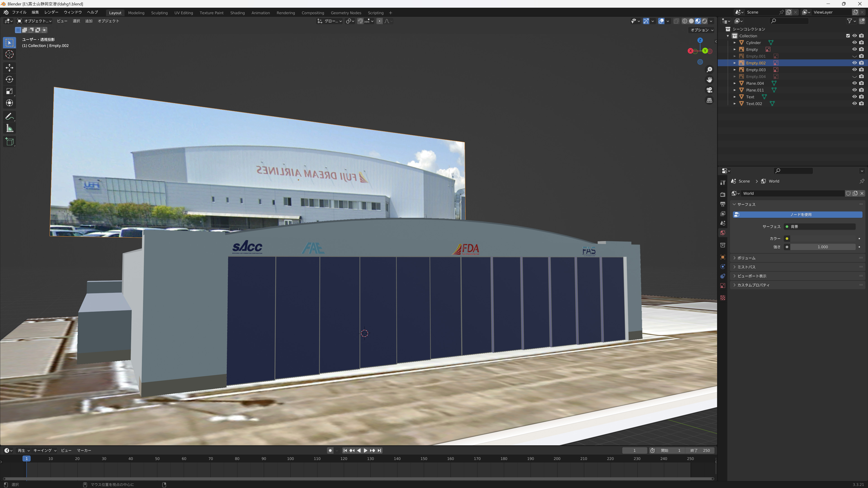Screen dimensions: 868x488
Task: Uncheck the Collection exclude checkbox
Action: coord(848,36)
